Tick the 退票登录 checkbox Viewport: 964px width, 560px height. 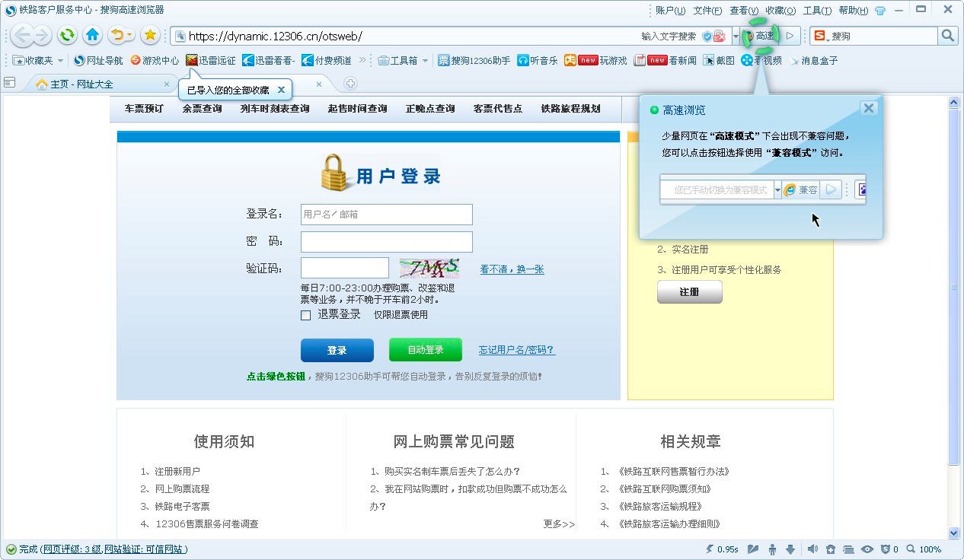pyautogui.click(x=306, y=315)
